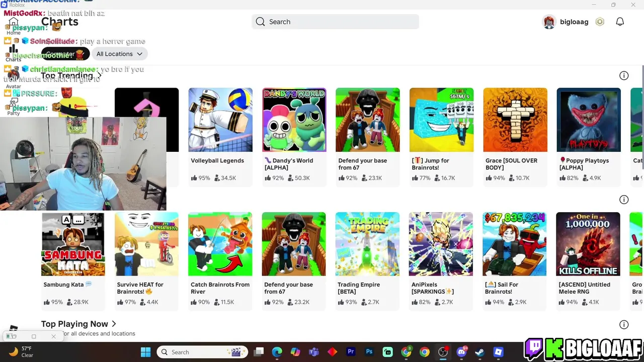The height and width of the screenshot is (362, 644).
Task: Open [ASCEND] Untitled Melee RNG thumbnail
Action: point(588,244)
